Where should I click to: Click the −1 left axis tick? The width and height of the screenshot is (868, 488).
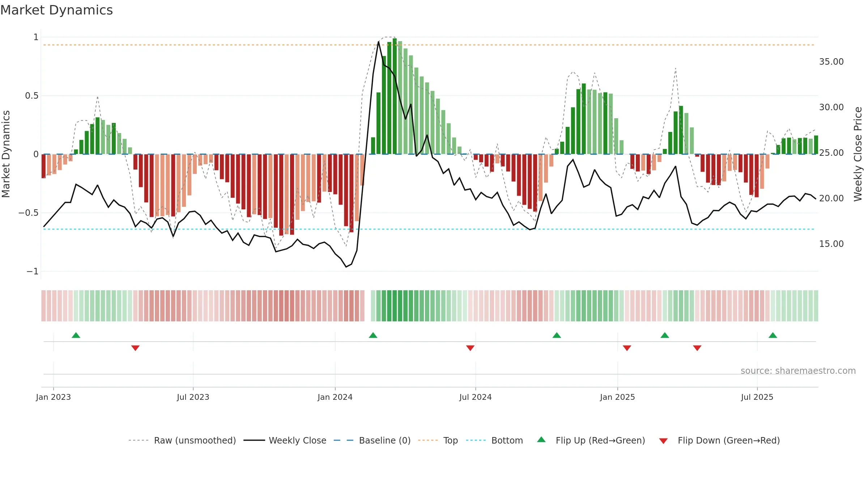(x=33, y=271)
